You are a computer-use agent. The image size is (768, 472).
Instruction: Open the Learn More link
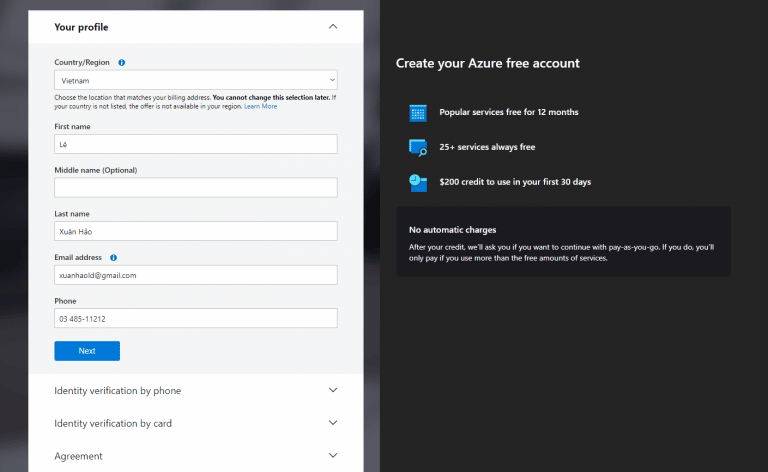[261, 106]
